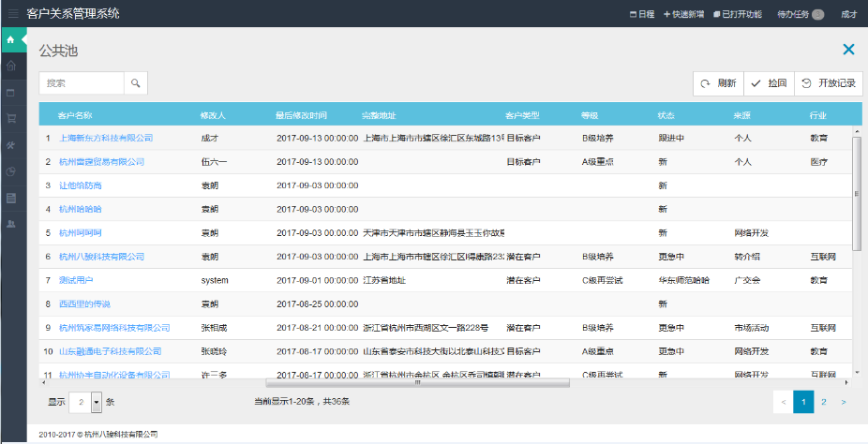Image resolution: width=868 pixels, height=444 pixels.
Task: Open the document list sidebar icon
Action: [x=11, y=198]
